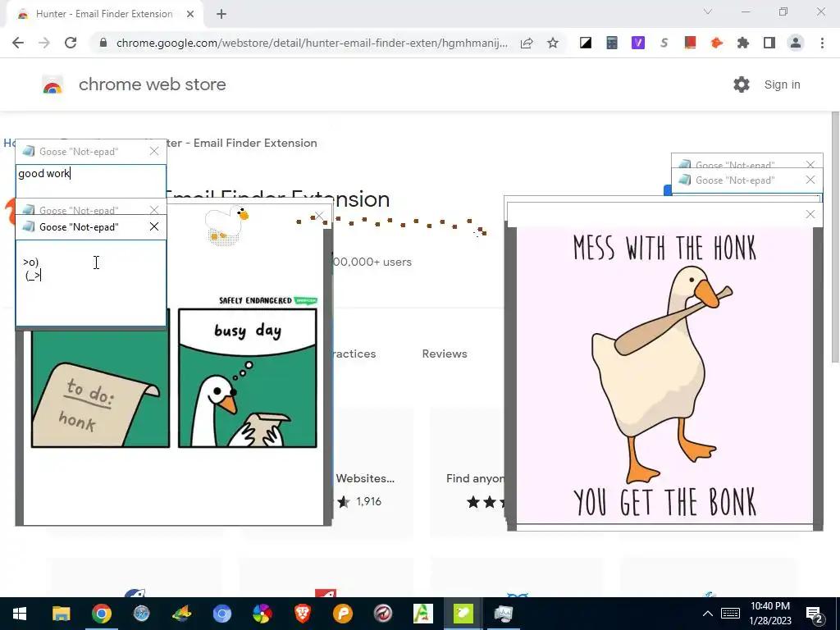Open the colorful pinwheel taskbar icon
840x630 pixels.
click(262, 614)
